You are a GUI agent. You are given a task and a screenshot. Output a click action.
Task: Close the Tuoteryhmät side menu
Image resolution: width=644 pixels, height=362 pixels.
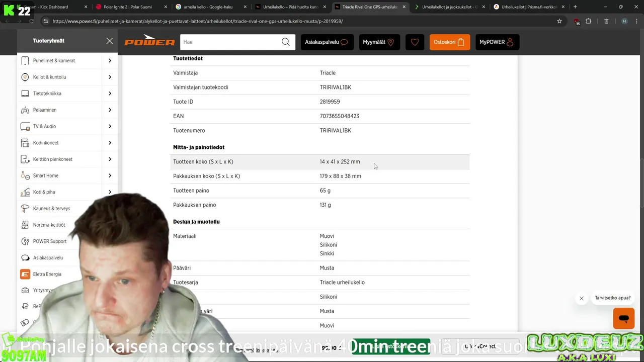[x=109, y=41]
